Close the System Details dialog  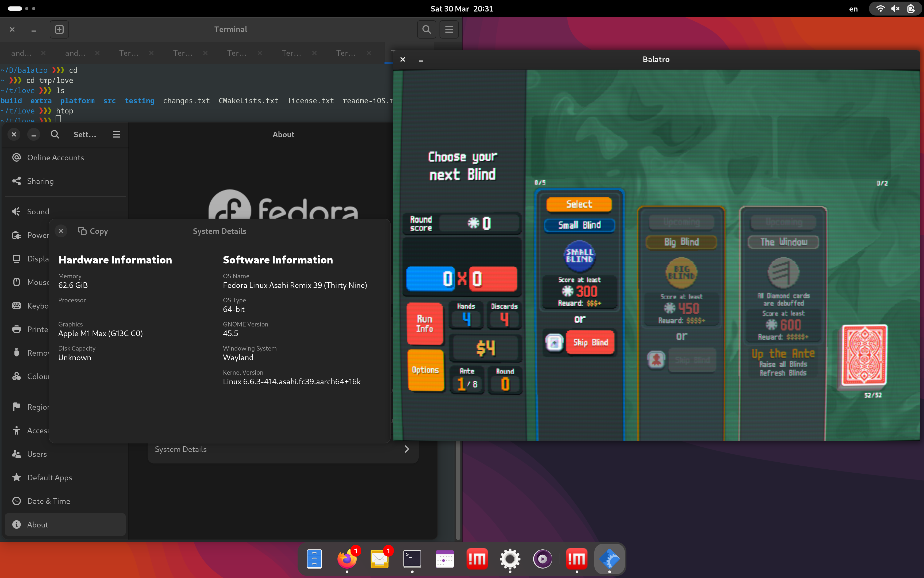[x=61, y=231]
